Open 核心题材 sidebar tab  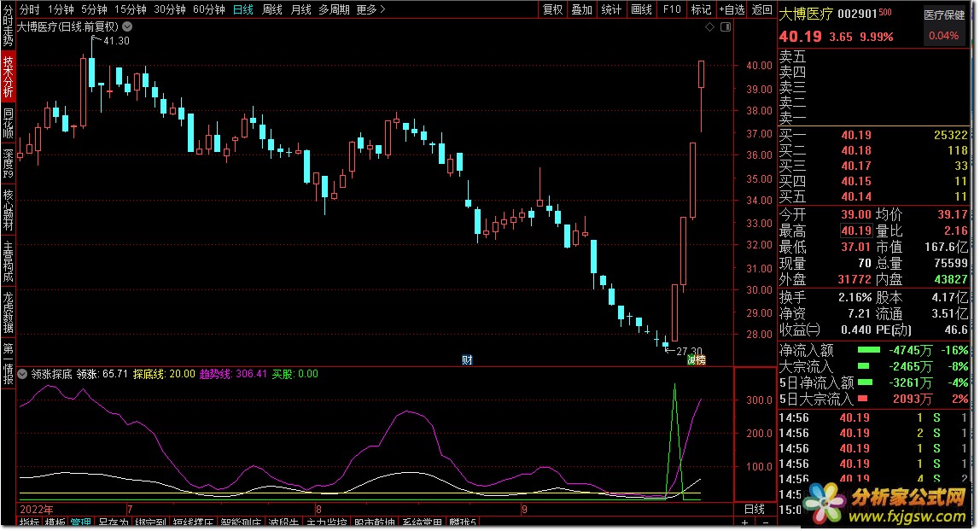8,209
